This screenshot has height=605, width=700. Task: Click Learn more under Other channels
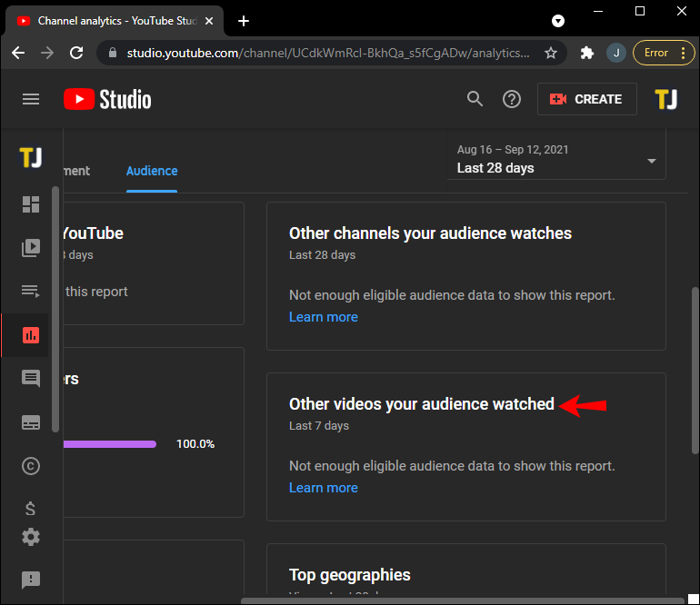(323, 317)
